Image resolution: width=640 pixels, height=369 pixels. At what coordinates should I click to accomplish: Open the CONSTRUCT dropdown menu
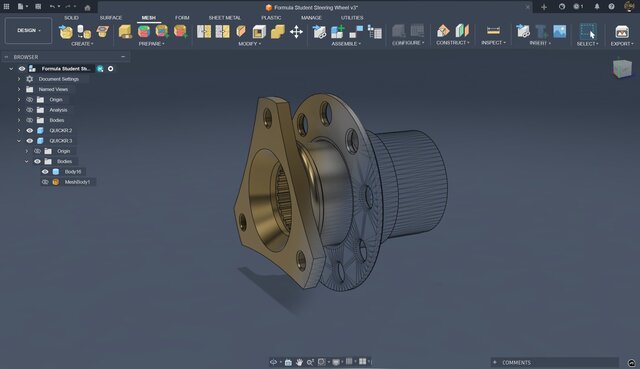pyautogui.click(x=453, y=42)
